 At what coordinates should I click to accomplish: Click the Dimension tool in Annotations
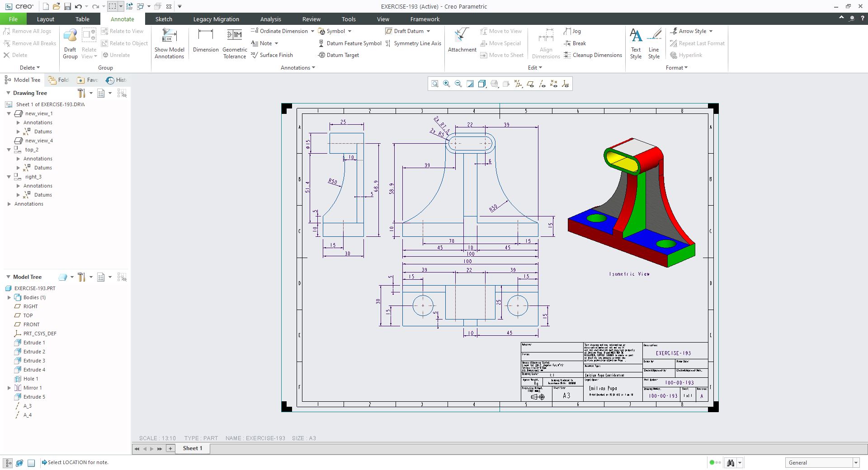[x=206, y=41]
